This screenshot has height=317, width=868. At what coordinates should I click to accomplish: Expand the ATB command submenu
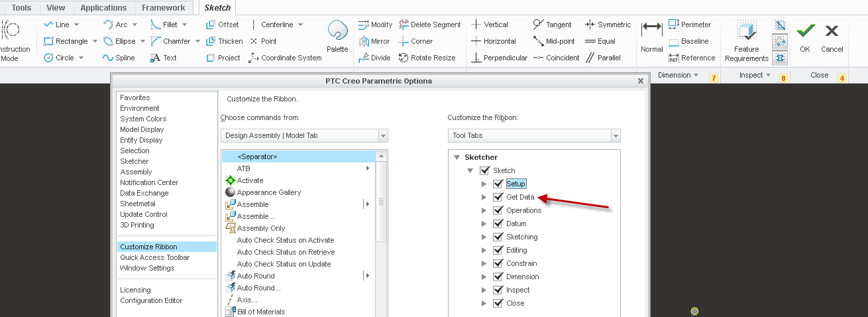click(368, 168)
